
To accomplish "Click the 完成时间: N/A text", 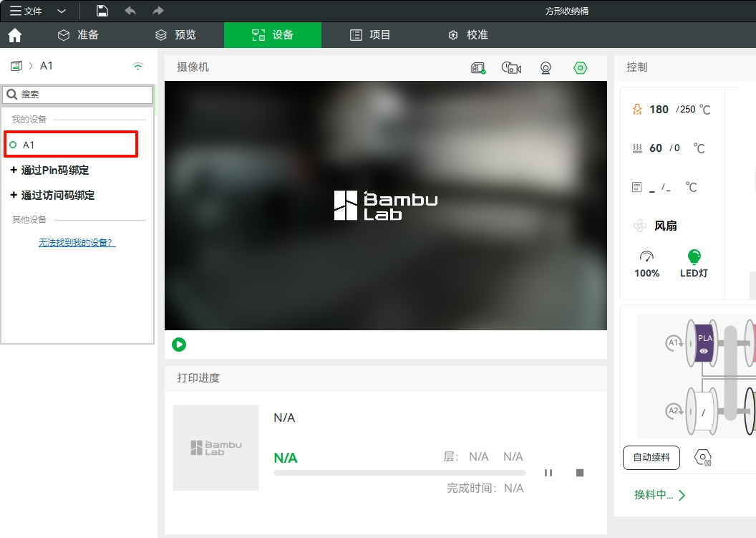I will (485, 489).
